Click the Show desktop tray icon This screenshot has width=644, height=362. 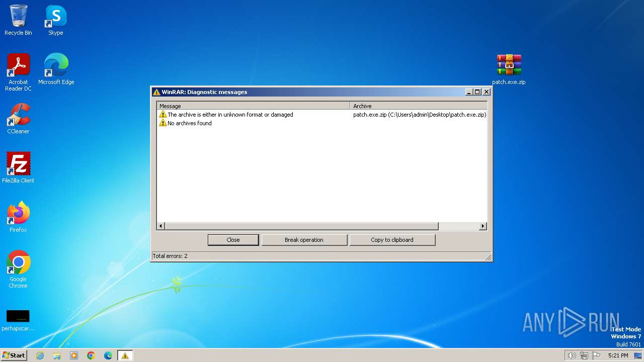coord(638,355)
